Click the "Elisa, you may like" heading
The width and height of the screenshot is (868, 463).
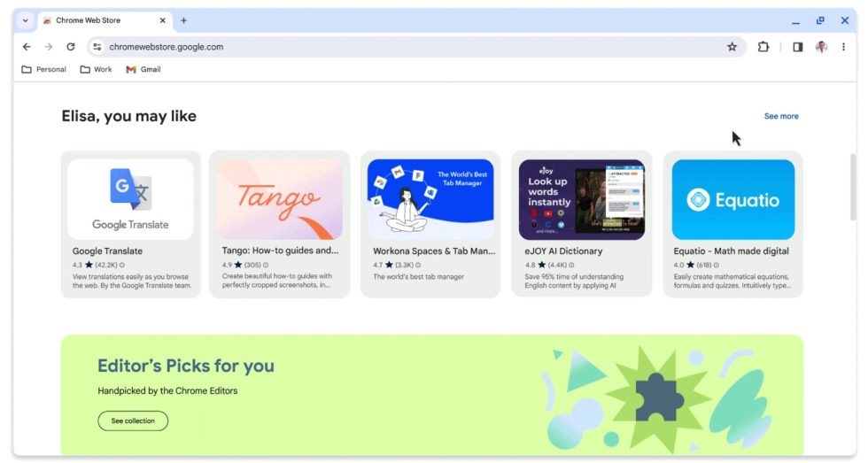[129, 116]
